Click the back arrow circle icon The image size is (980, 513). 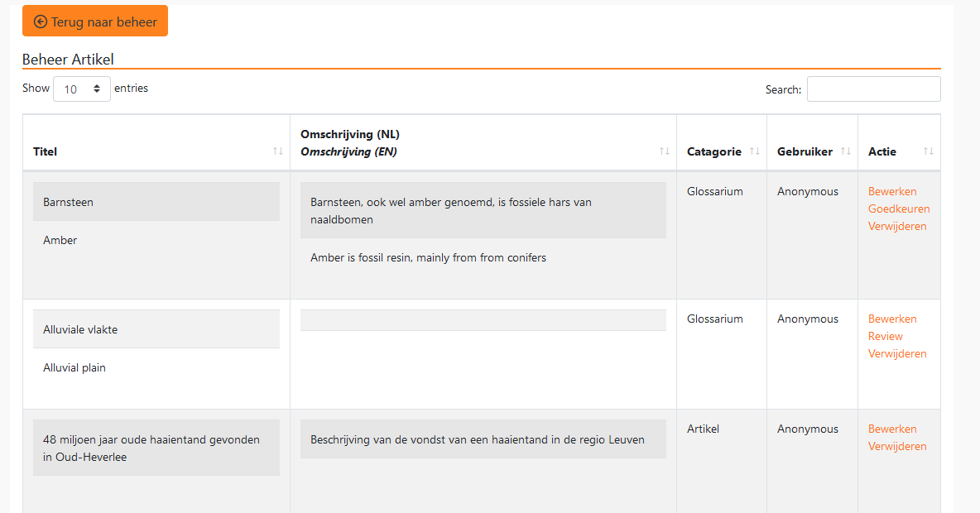41,22
